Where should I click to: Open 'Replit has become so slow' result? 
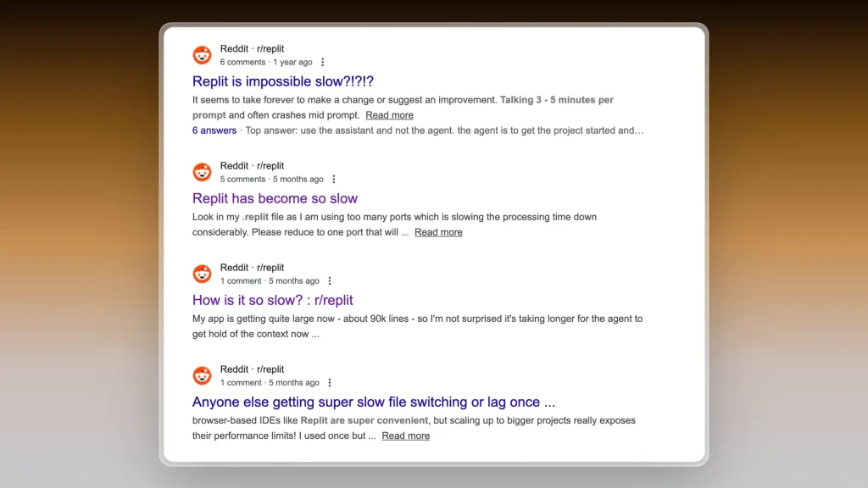275,198
